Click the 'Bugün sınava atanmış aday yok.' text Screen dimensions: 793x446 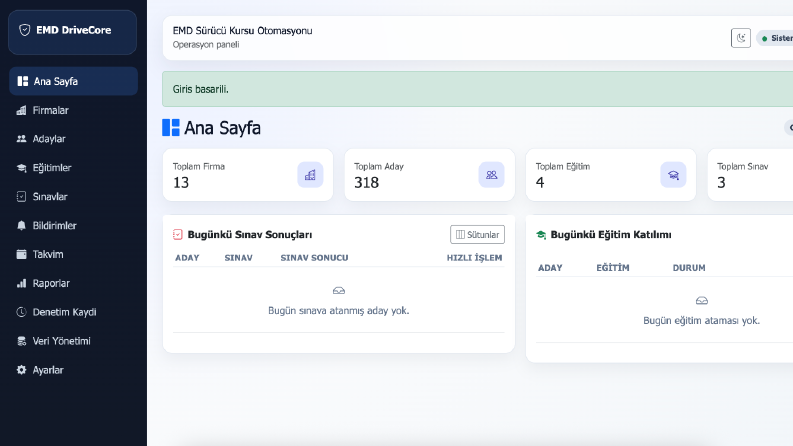339,310
